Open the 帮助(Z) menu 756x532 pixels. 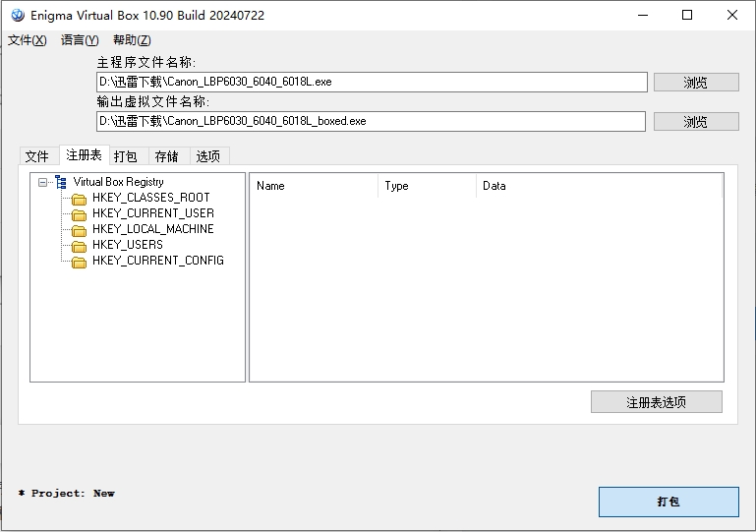[x=132, y=40]
